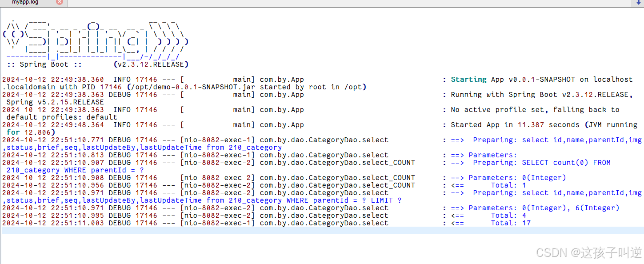
Task: Click 'Running with Spring Boot v2.3.12.RELEASE,' message
Action: coord(542,95)
